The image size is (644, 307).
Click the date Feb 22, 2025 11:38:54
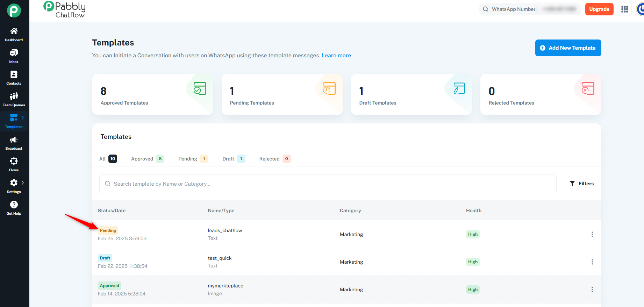coord(122,266)
